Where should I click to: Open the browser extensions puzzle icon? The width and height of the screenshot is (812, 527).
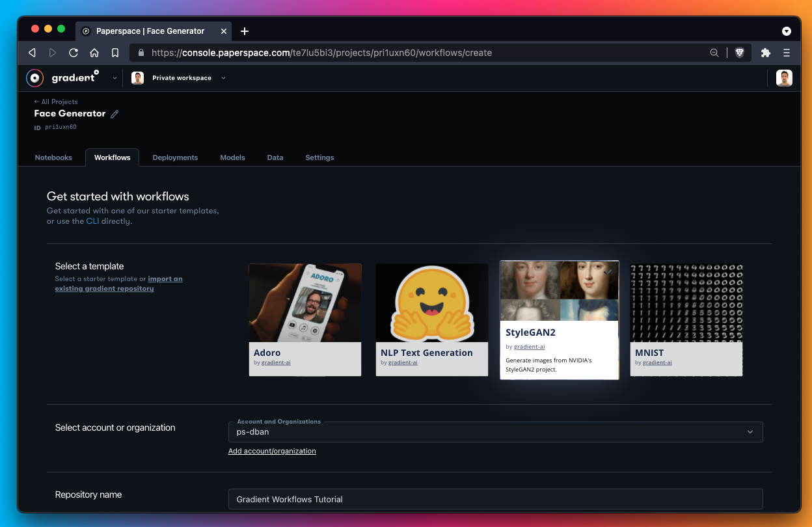(x=766, y=53)
